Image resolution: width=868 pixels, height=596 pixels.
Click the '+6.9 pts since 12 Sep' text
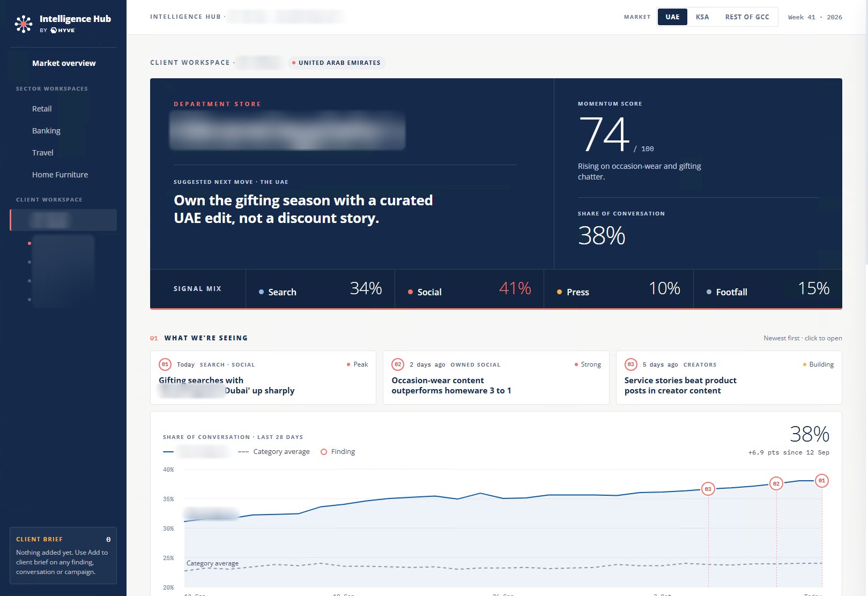click(789, 452)
